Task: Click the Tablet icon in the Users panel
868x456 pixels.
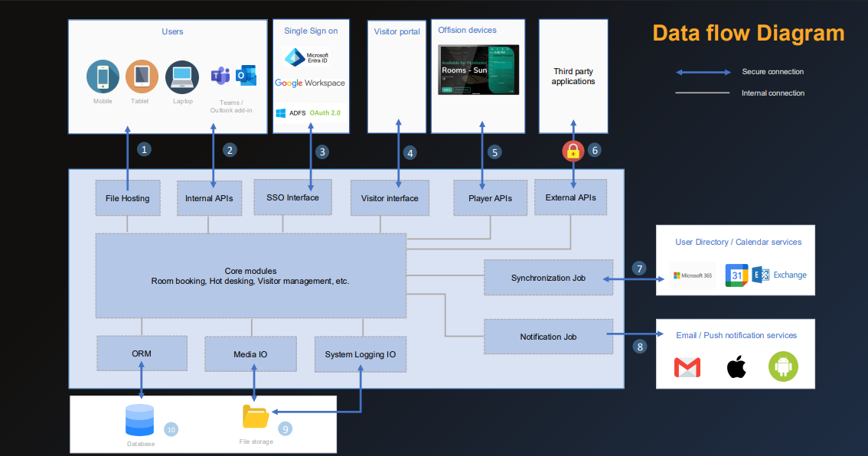Action: point(141,77)
